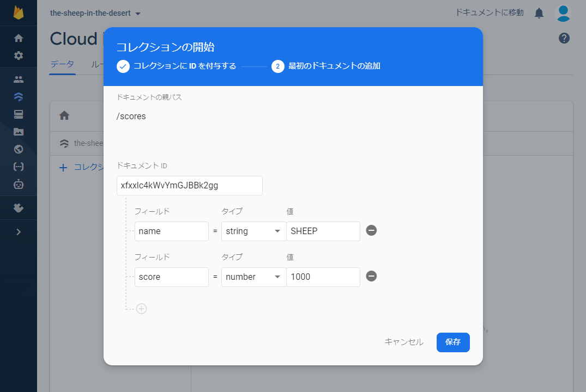Click the document ID input field
Screen dimensions: 586x392
[190, 186]
